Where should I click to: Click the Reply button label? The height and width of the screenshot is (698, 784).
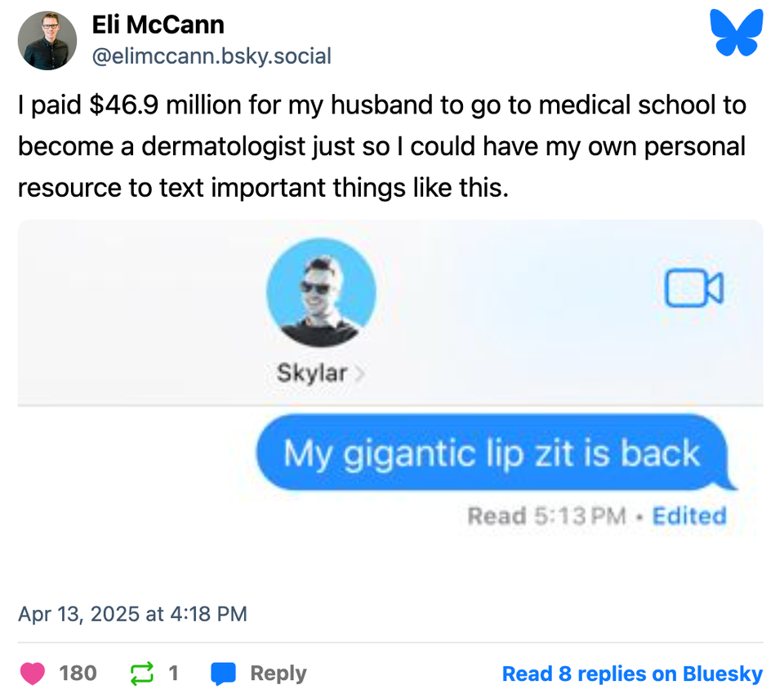tap(278, 674)
